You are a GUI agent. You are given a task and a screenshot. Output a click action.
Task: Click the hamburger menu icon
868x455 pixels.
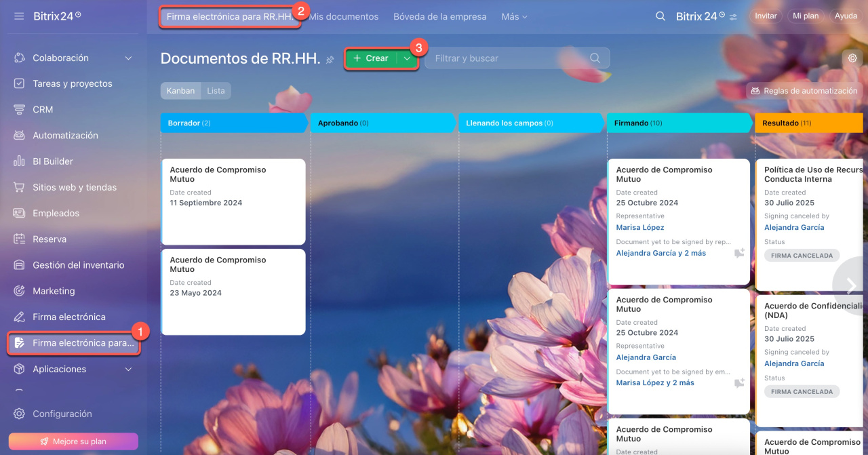[x=19, y=16]
